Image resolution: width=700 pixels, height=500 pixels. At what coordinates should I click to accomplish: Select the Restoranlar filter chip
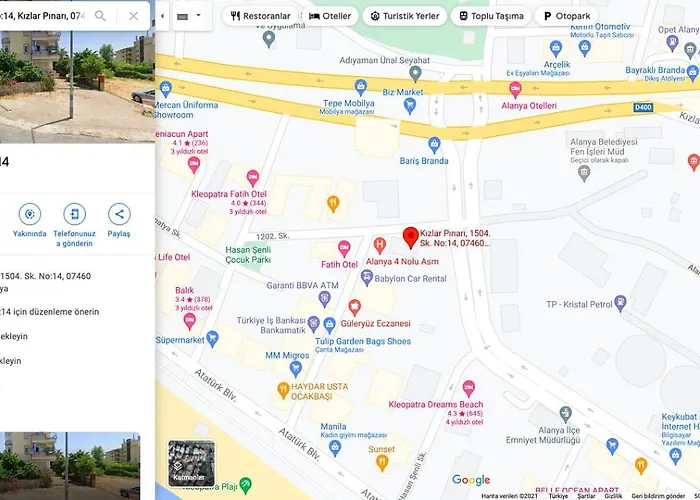coord(261,16)
